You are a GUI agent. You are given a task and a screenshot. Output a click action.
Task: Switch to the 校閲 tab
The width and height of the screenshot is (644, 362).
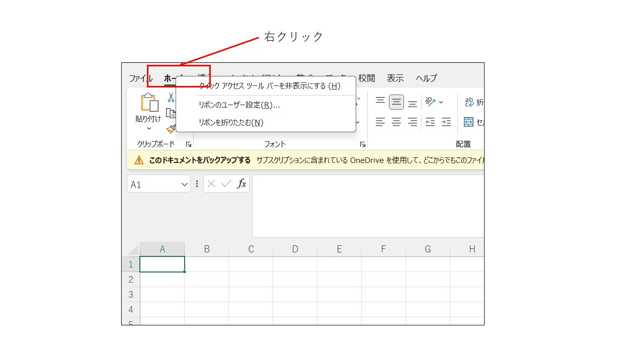click(367, 78)
